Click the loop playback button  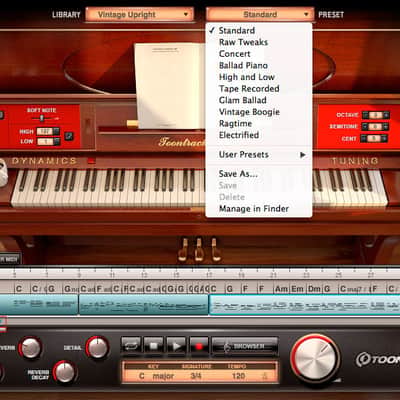(131, 346)
